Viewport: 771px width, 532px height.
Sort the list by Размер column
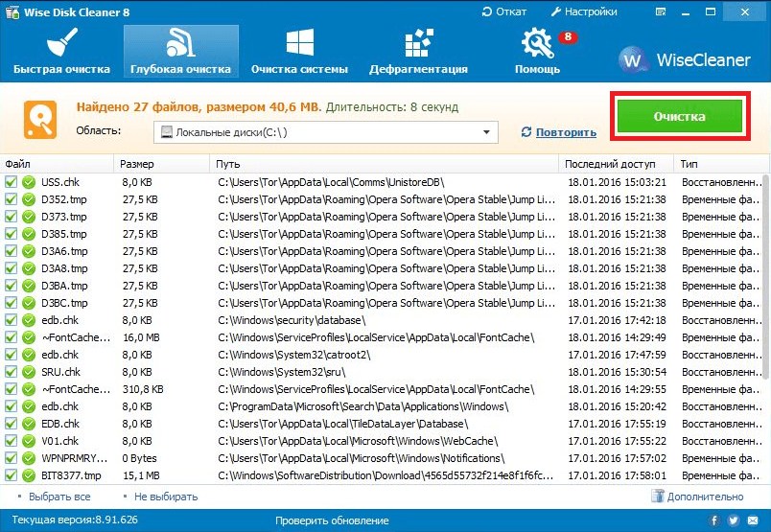coord(160,164)
